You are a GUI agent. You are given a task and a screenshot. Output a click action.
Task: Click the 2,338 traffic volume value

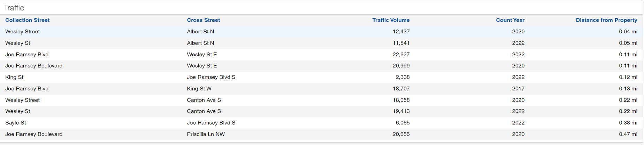click(402, 77)
